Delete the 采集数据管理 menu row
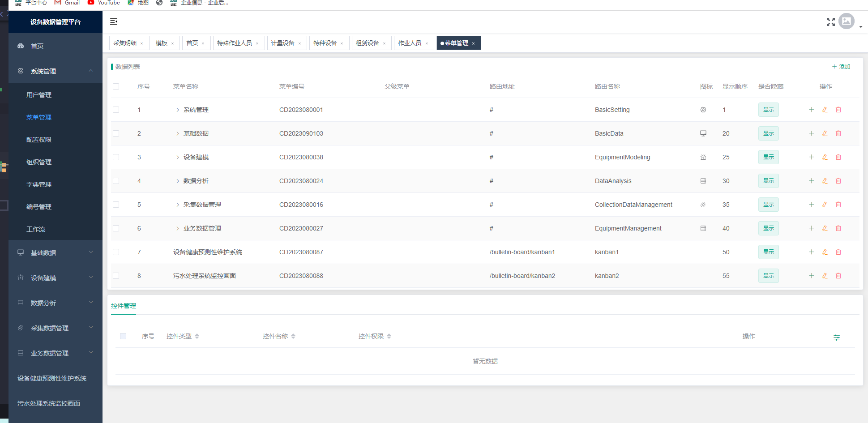 838,205
